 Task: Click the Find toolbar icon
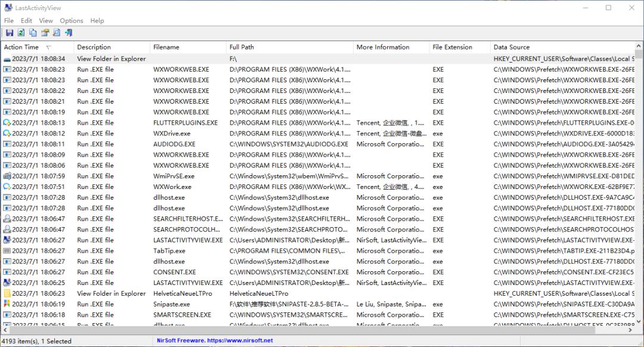[x=57, y=33]
